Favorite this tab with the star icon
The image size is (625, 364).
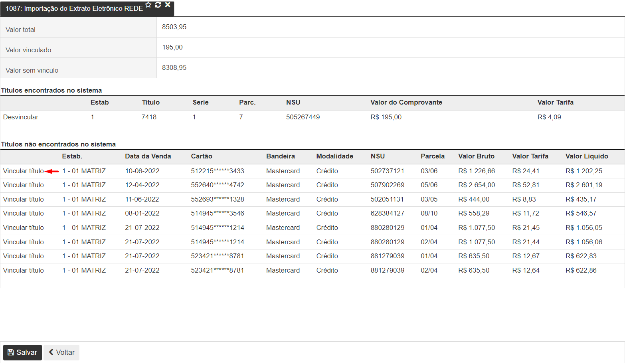(x=148, y=5)
